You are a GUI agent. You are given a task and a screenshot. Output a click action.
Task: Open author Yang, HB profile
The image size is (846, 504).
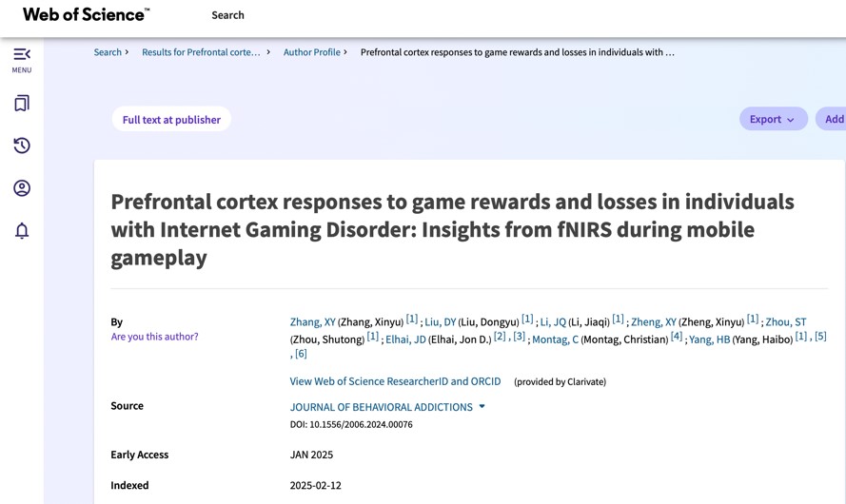(710, 339)
